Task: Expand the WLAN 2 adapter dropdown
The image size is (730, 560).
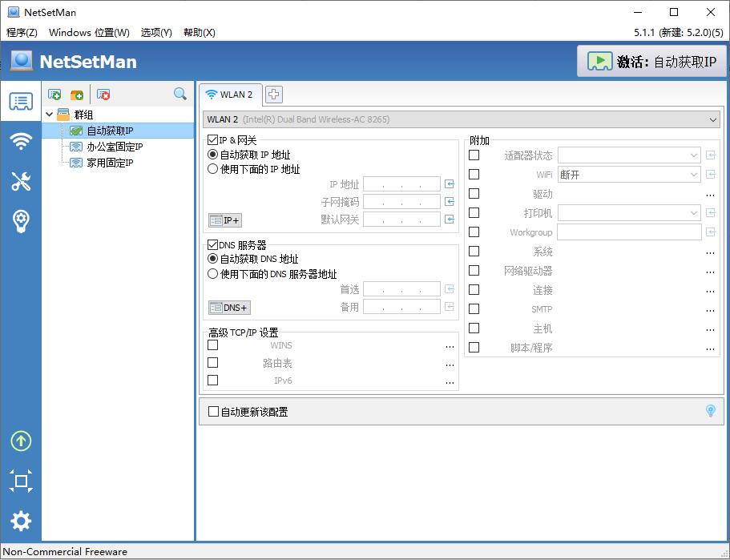Action: (713, 119)
